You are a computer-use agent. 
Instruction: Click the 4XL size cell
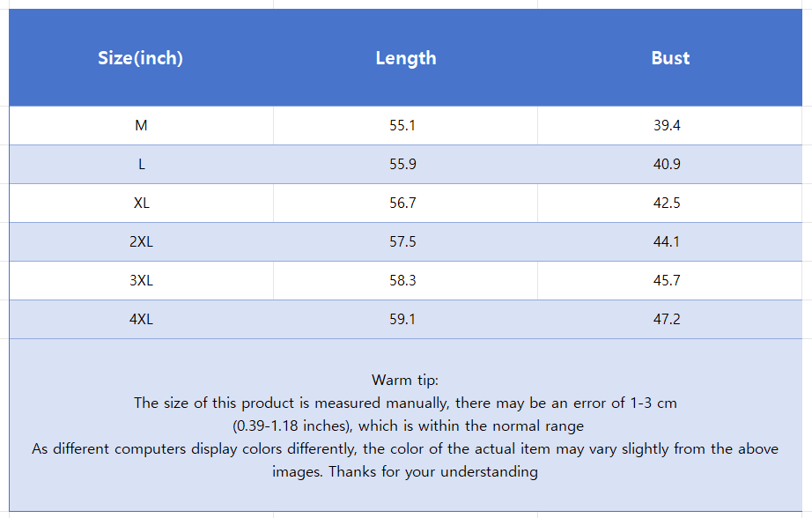(x=141, y=320)
